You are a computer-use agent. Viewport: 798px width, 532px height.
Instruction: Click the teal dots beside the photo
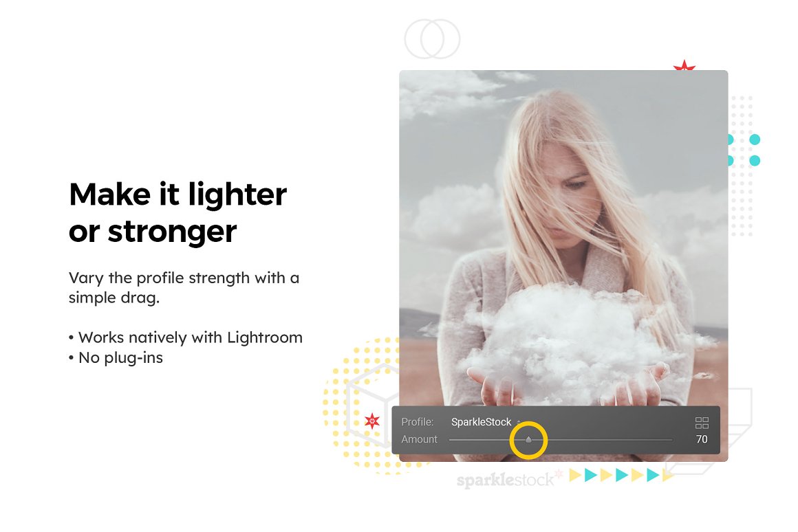[x=744, y=150]
